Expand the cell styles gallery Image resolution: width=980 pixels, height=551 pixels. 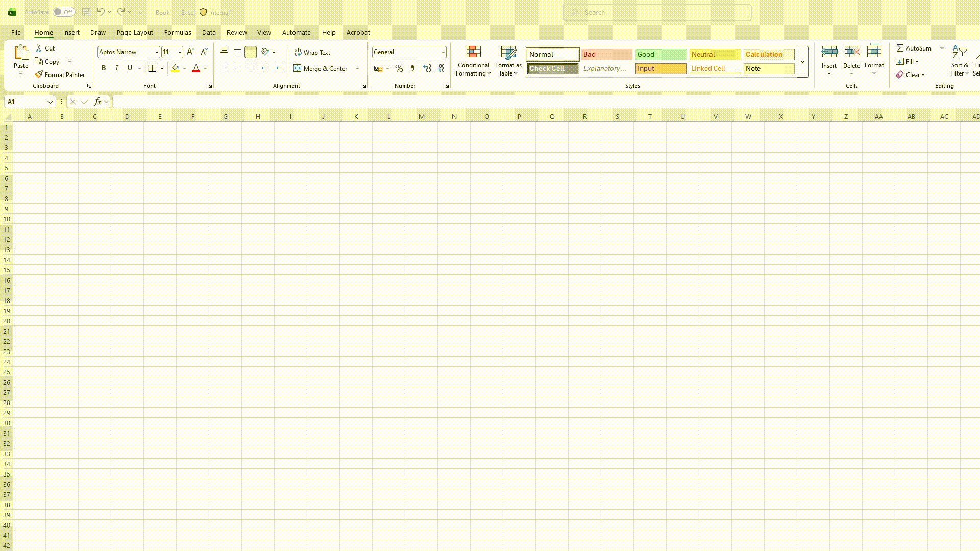[x=802, y=62]
